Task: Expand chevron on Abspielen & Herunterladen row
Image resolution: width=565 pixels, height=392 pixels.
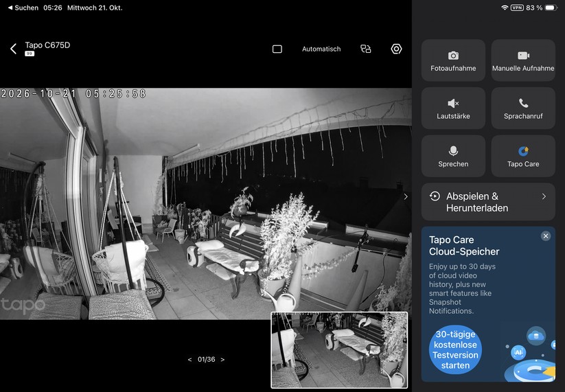Action: 544,196
